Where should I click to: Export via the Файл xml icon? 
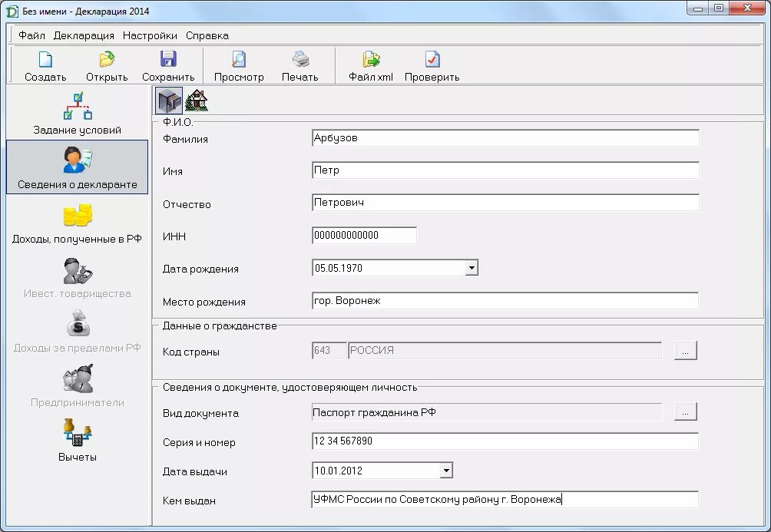pos(371,59)
